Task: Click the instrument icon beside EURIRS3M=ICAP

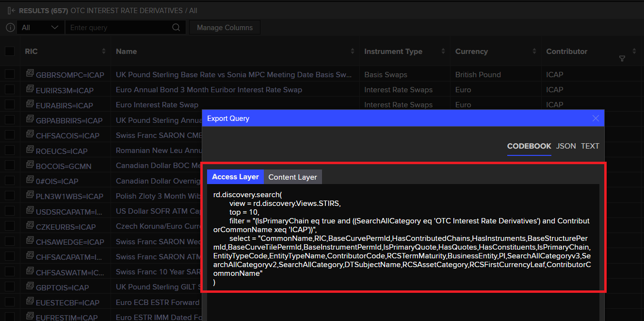Action: click(x=30, y=89)
